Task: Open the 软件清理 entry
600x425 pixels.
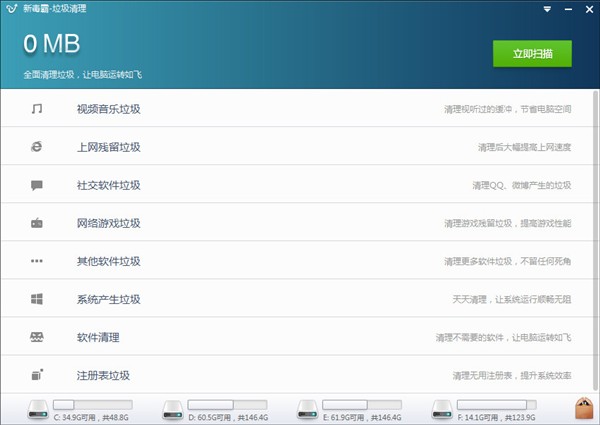Action: pyautogui.click(x=96, y=337)
